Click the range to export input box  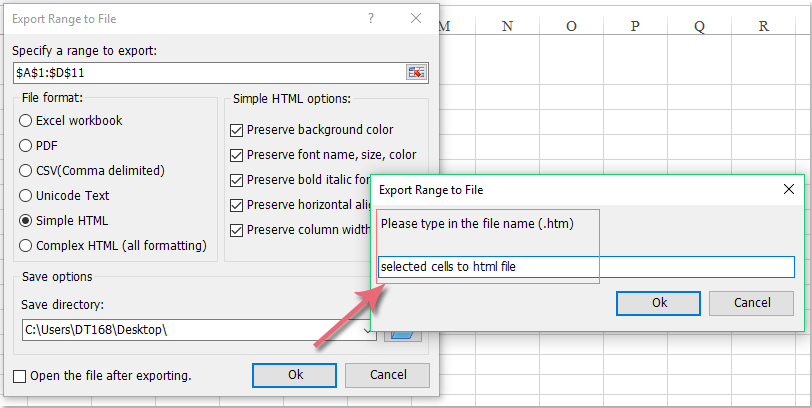click(208, 72)
